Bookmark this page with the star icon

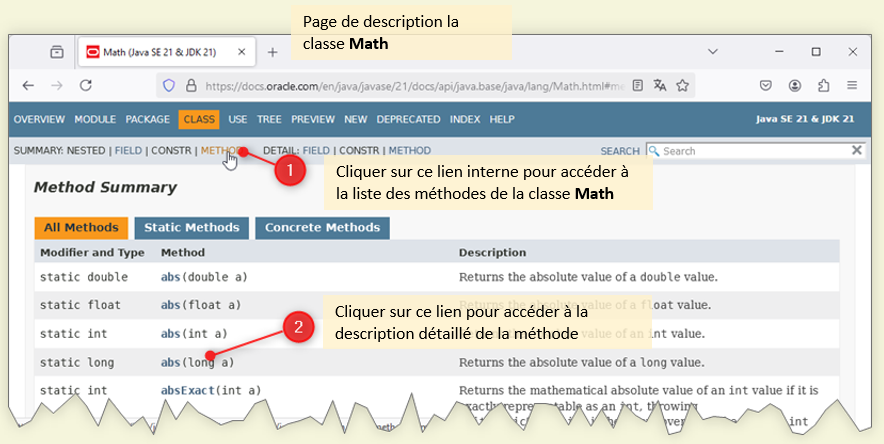(682, 86)
